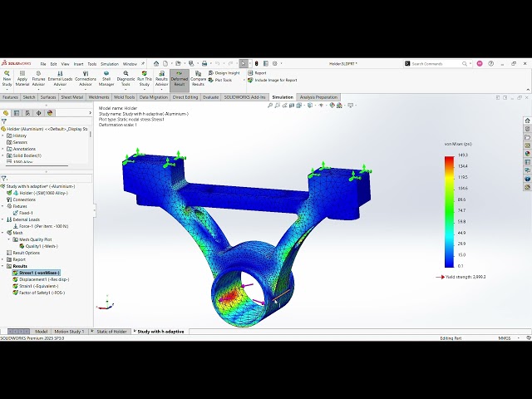
Task: Switch to the Sketch tab
Action: coord(29,97)
